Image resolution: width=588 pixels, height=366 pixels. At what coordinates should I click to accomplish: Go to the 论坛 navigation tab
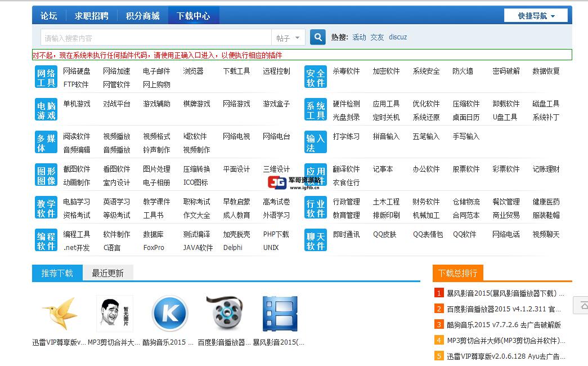click(49, 16)
